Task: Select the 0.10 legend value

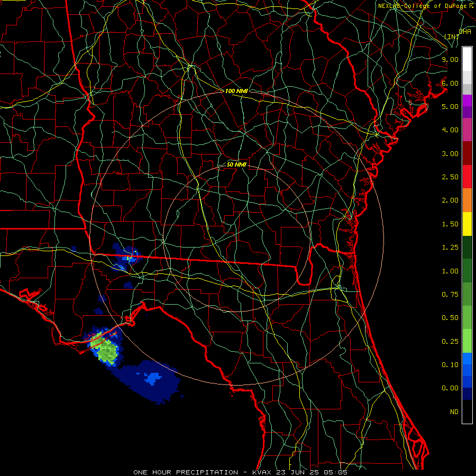Action: (450, 365)
